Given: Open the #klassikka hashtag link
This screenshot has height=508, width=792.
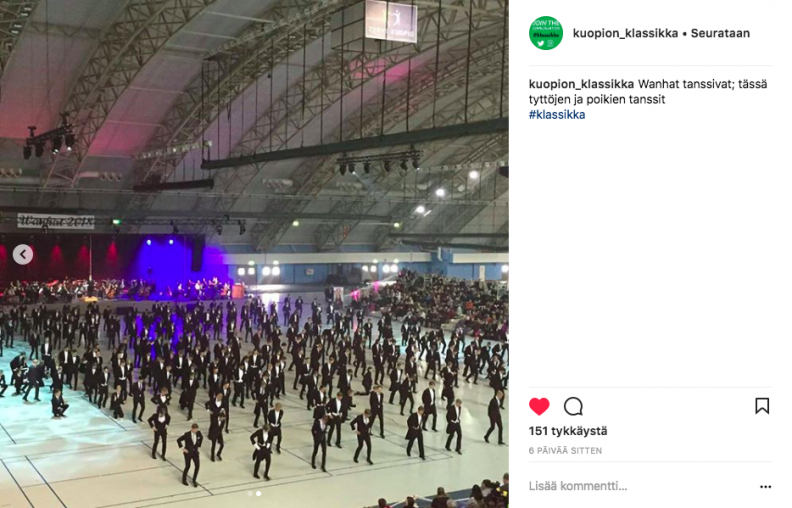Looking at the screenshot, I should click(x=557, y=115).
